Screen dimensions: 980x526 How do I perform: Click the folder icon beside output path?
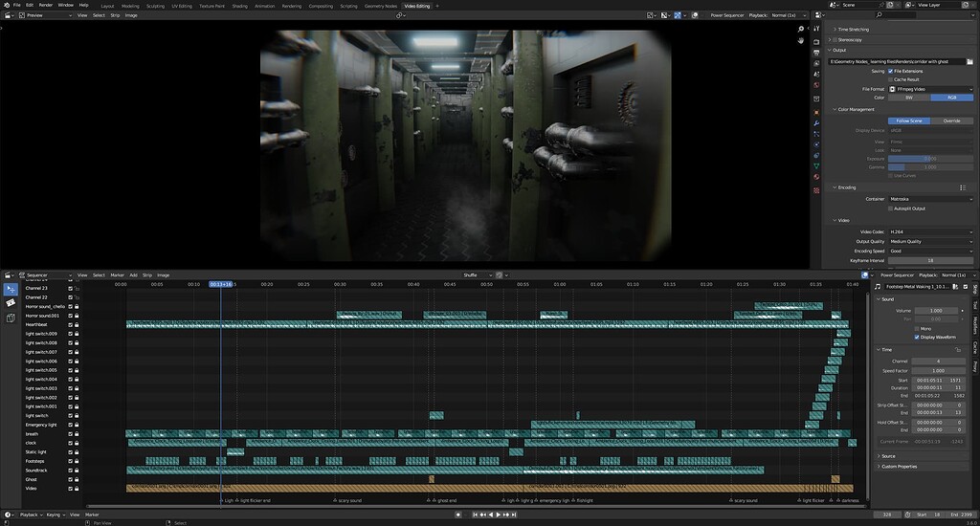969,61
